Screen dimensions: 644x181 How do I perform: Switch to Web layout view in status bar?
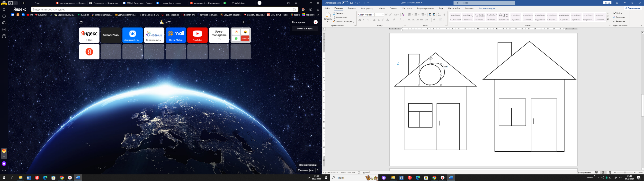[x=610, y=172]
